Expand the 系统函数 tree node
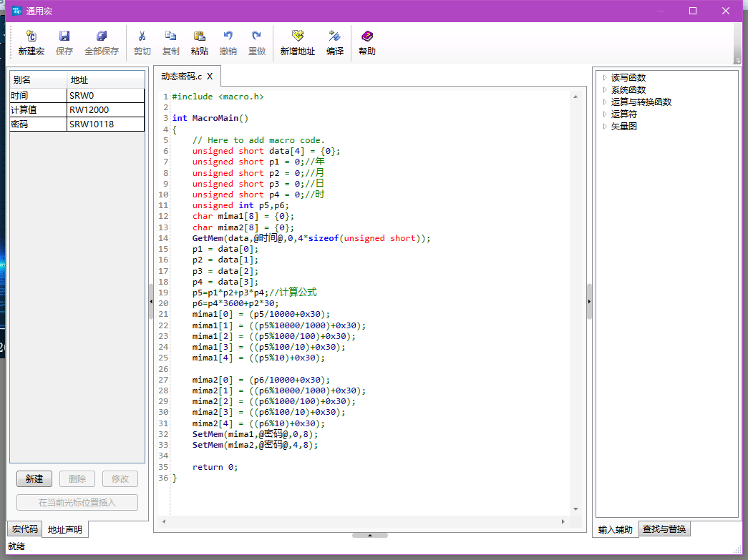Image resolution: width=748 pixels, height=560 pixels. coord(605,89)
